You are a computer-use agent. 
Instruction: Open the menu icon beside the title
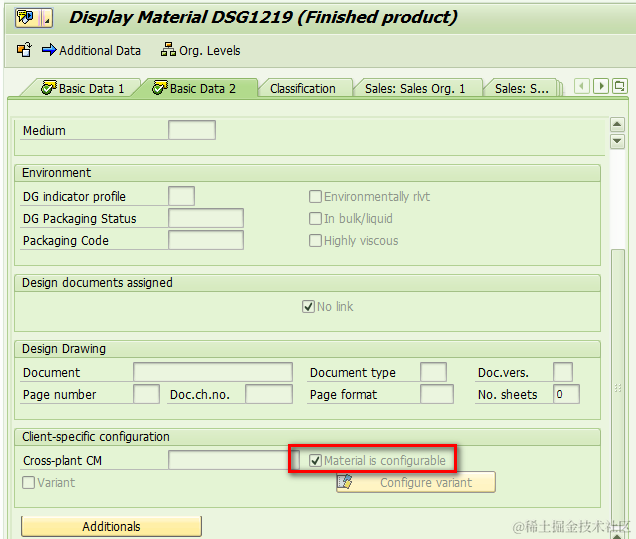[x=34, y=18]
